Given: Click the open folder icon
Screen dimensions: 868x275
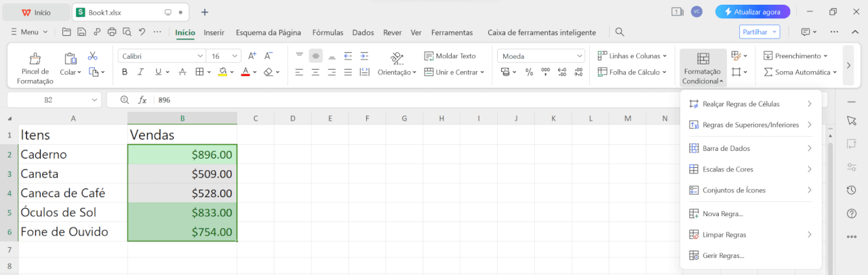Looking at the screenshot, I should pos(66,32).
